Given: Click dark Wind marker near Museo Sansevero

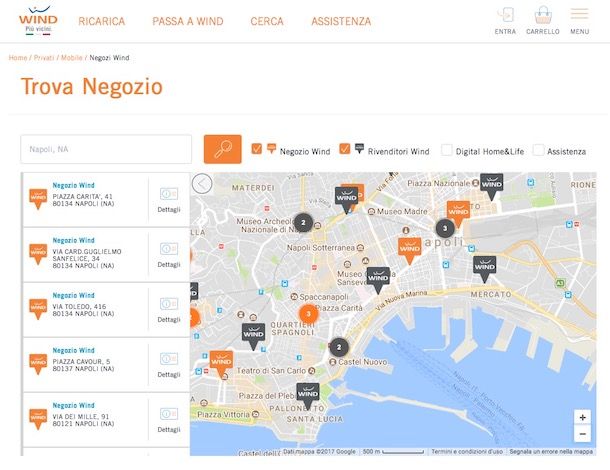Looking at the screenshot, I should 378,279.
